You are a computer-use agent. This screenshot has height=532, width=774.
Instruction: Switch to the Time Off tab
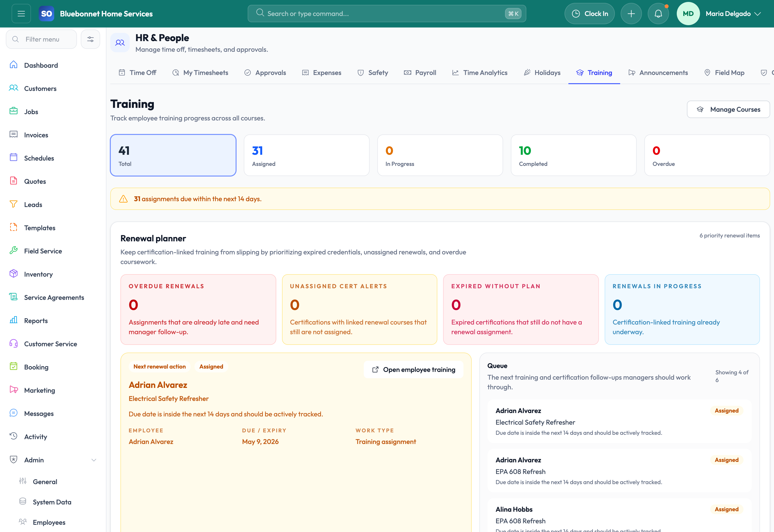(137, 73)
